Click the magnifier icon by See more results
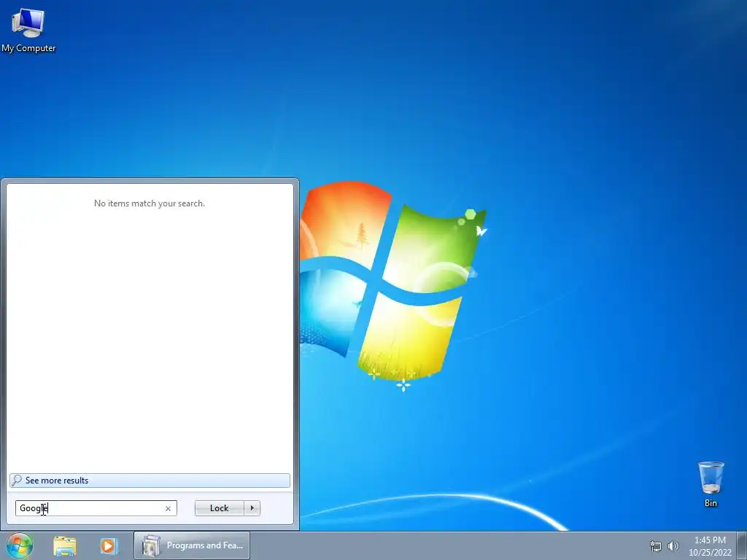Viewport: 747px width, 560px height. click(17, 480)
